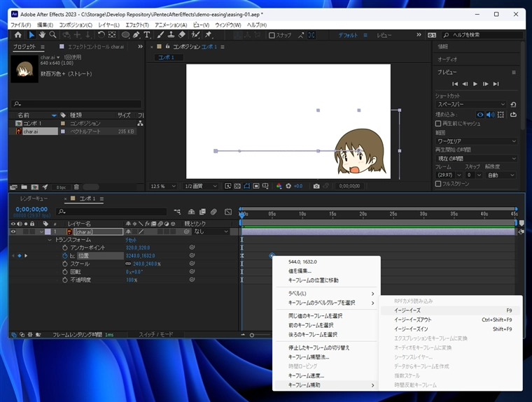Screen dimensions: 532x402
Task: Click the delete trash icon in Project panel
Action: [x=76, y=187]
